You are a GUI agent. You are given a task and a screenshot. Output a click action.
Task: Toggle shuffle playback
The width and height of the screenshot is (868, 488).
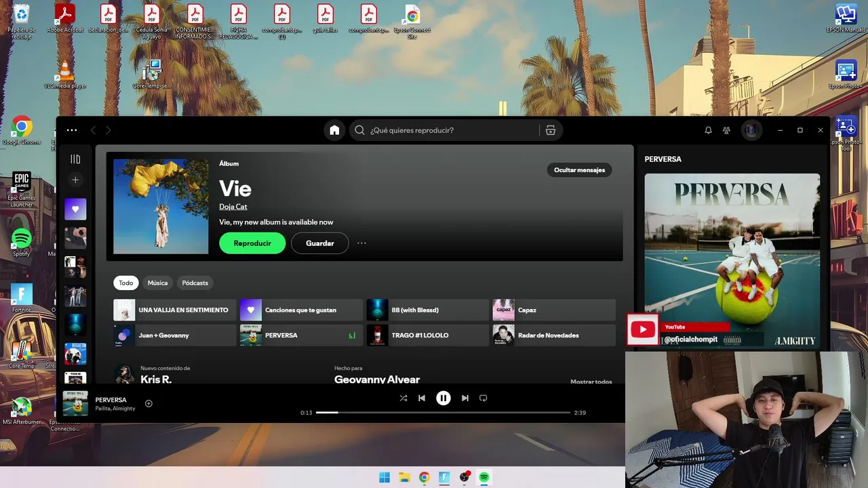403,398
